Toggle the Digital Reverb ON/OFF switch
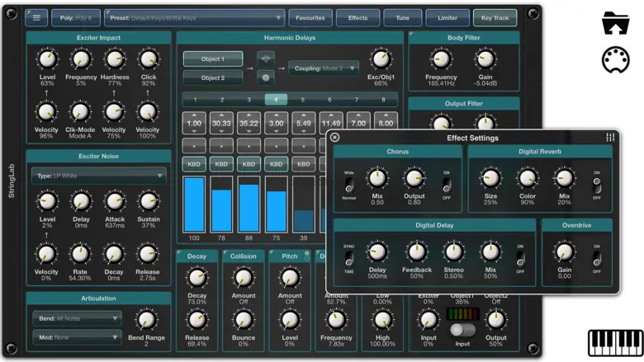 point(596,185)
